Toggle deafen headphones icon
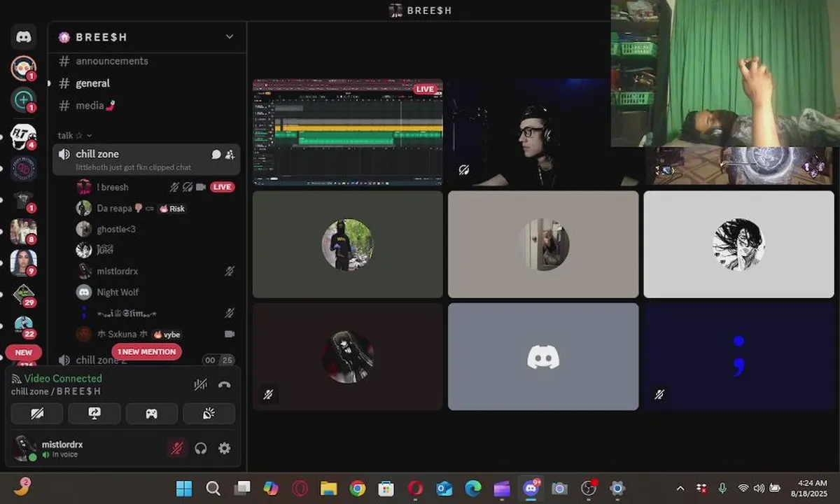The image size is (840, 504). (201, 448)
